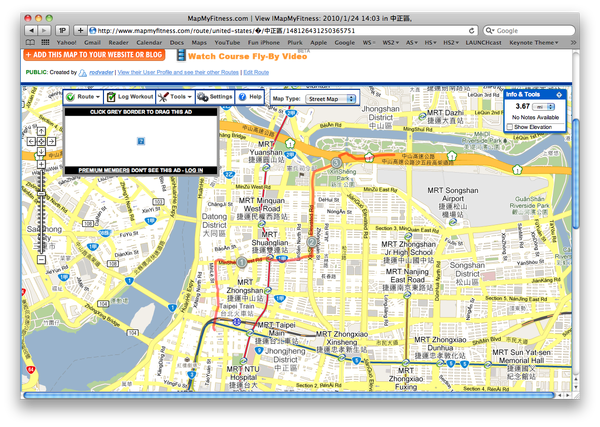Reload the page using the refresh icon
This screenshot has height=427, width=600.
point(472,31)
